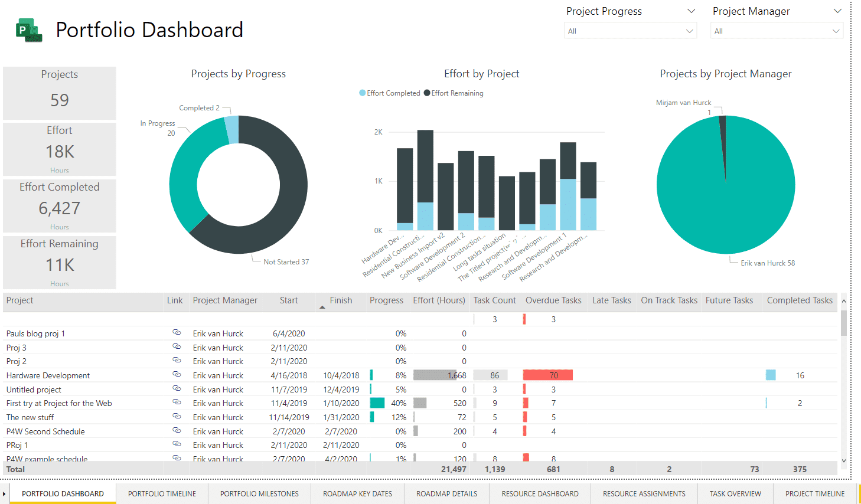Screen dimensions: 861x504
Task: Click the link icon for Proj 3
Action: tap(176, 346)
